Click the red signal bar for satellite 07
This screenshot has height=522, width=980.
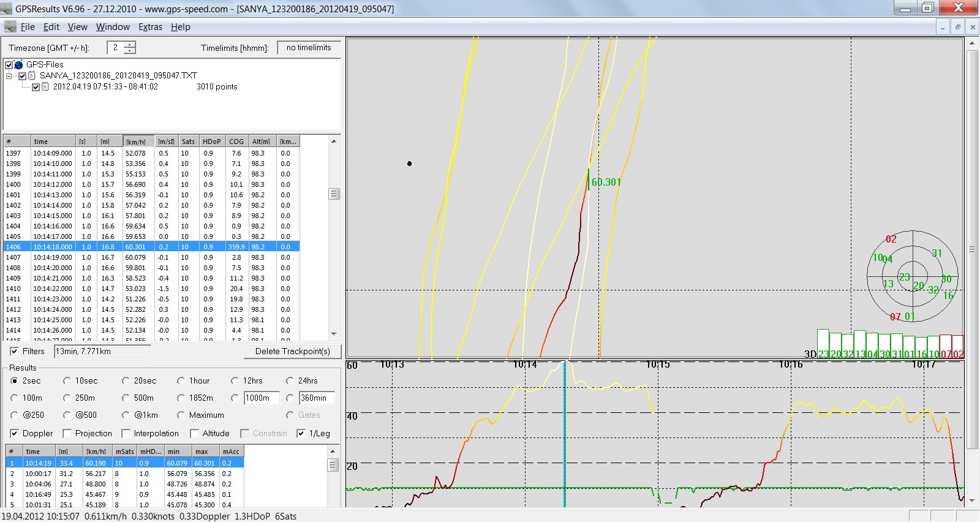click(946, 346)
